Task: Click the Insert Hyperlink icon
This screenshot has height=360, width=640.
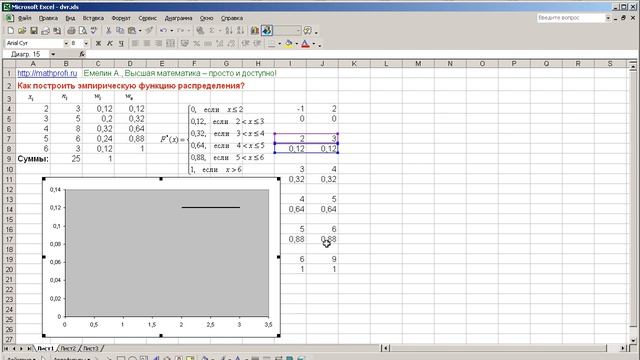Action: click(x=200, y=31)
